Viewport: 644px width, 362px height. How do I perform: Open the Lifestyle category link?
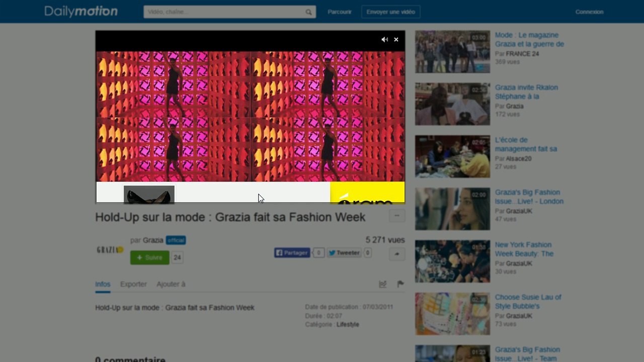point(348,325)
